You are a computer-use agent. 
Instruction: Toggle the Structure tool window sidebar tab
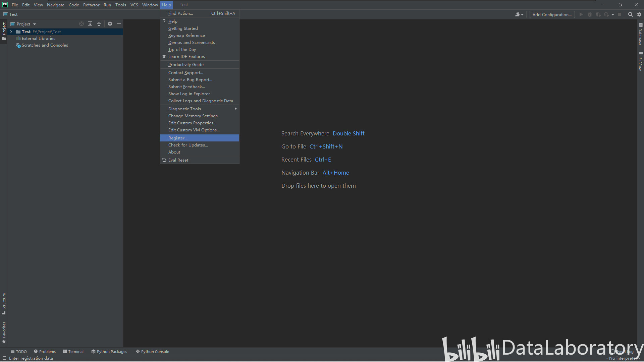pos(4,303)
